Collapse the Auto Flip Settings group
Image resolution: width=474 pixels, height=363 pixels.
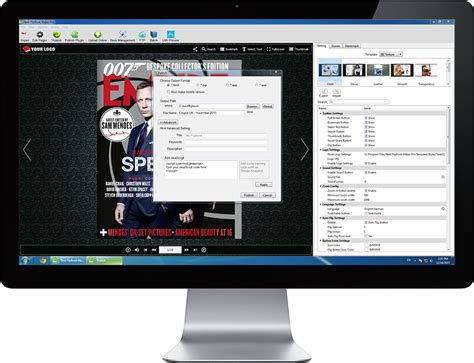321,218
